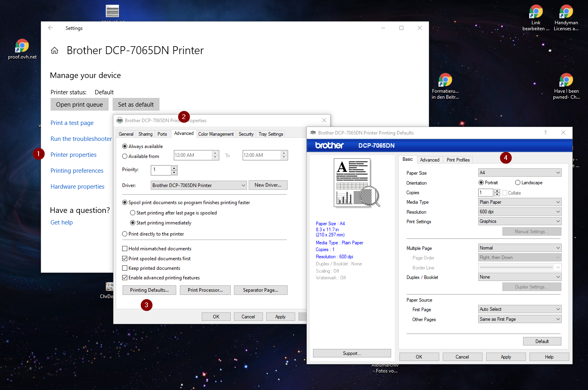Open the Driver dropdown in Printer Properties

coord(199,185)
